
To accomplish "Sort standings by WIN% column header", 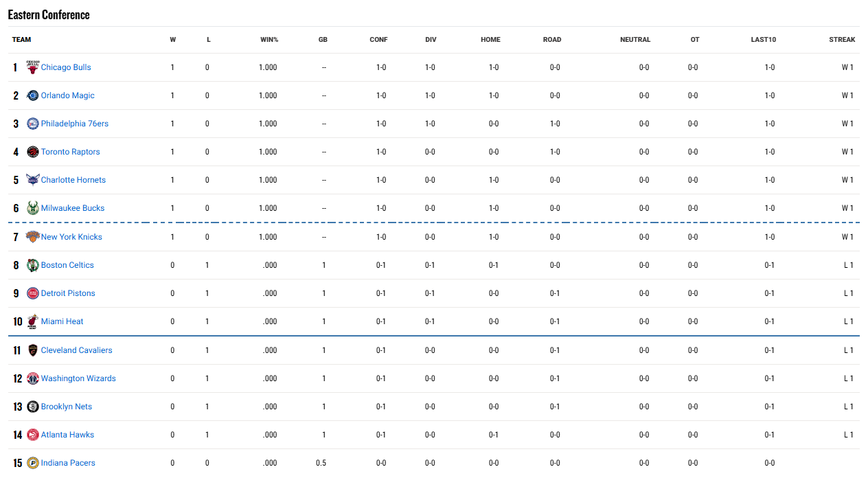I will click(x=269, y=40).
